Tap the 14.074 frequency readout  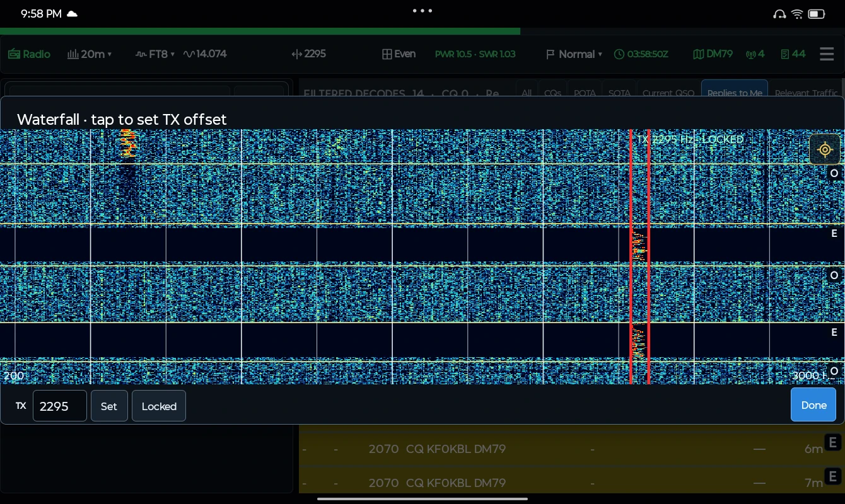[205, 54]
